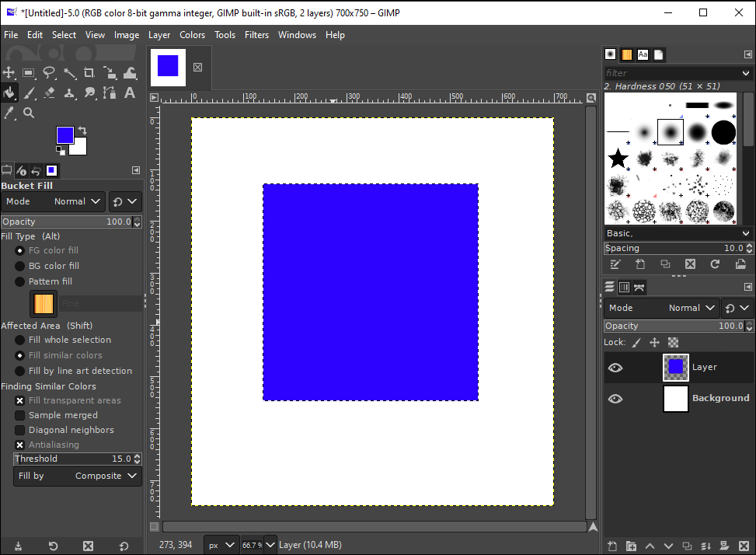Open the Fill by Composite dropdown
The width and height of the screenshot is (756, 555).
(78, 476)
